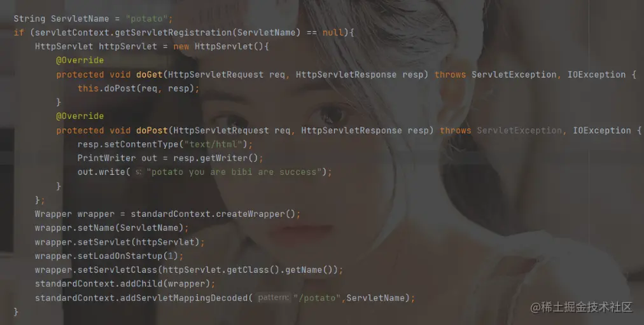Click standardContext.addChild(wrapper) statement
Image resolution: width=644 pixels, height=325 pixels.
click(125, 284)
